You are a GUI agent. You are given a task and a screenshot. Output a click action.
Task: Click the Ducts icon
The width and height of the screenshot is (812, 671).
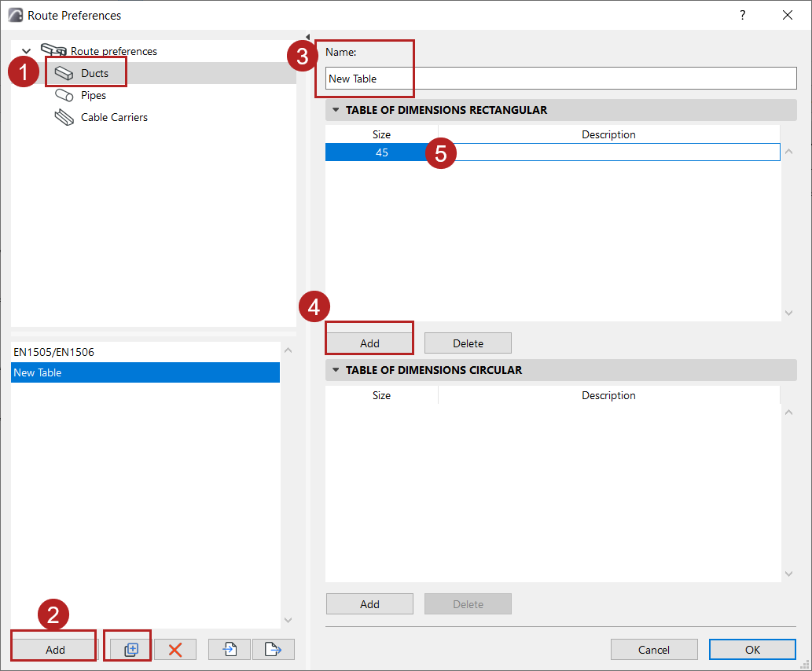64,73
